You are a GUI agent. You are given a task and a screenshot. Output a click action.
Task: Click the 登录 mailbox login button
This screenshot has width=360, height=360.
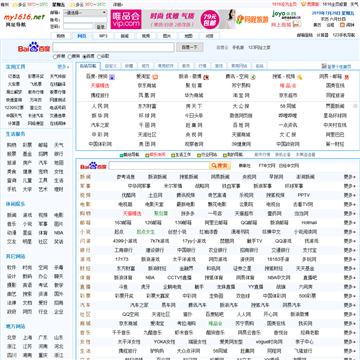pyautogui.click(x=101, y=26)
